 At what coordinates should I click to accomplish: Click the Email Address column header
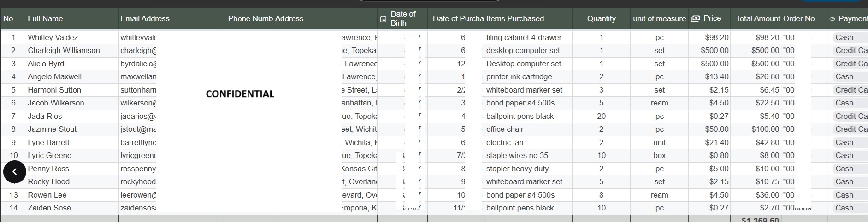[x=145, y=18]
